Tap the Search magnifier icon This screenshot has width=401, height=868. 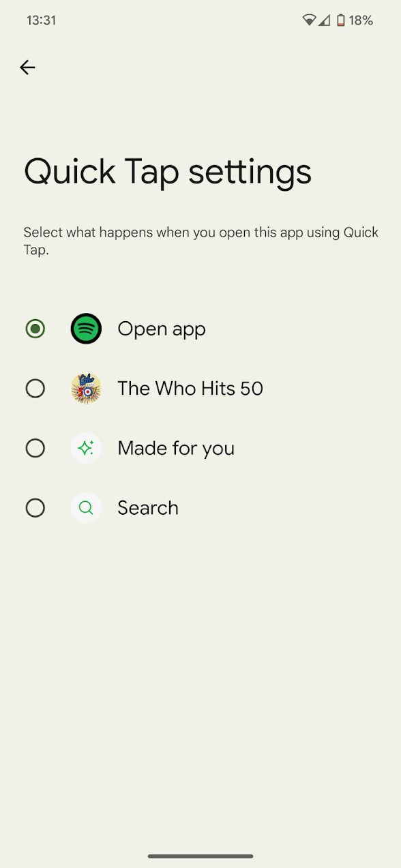pos(86,507)
